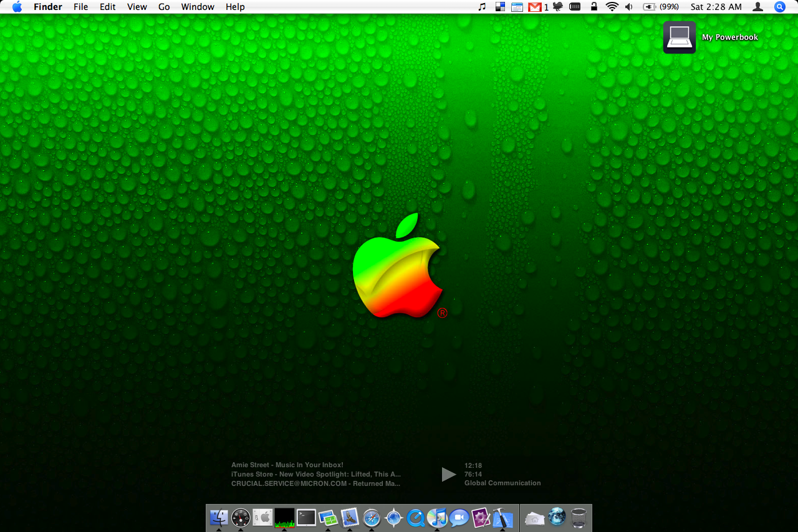
Task: Open Activity Monitor graph icon in Dock
Action: (x=284, y=518)
